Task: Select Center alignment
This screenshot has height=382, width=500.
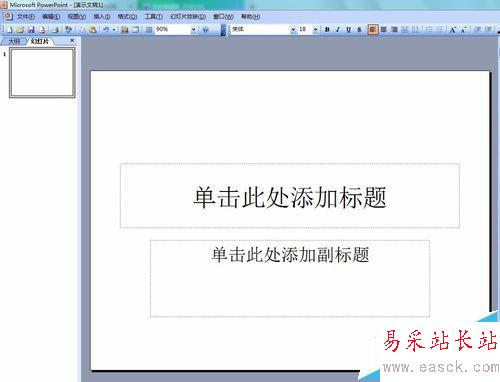Action: 384,30
